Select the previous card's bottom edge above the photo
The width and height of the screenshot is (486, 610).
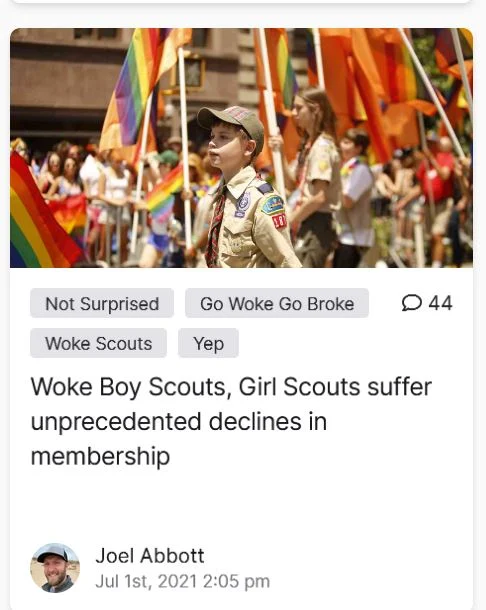pyautogui.click(x=242, y=2)
